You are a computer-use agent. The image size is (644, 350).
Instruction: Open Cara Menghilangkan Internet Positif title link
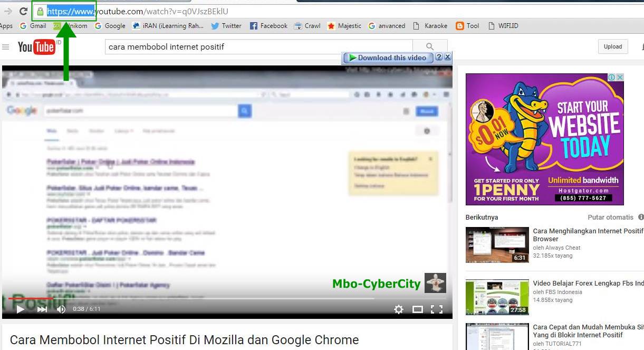588,235
